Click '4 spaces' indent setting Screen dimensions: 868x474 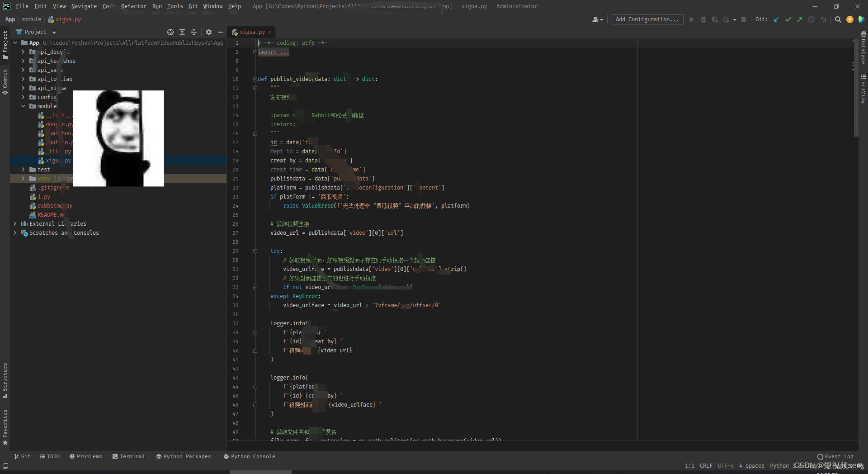coord(751,466)
